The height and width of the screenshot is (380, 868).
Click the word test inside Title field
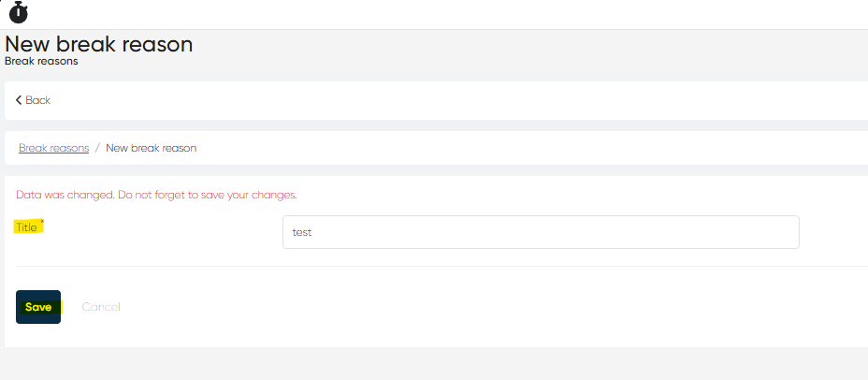pyautogui.click(x=301, y=232)
